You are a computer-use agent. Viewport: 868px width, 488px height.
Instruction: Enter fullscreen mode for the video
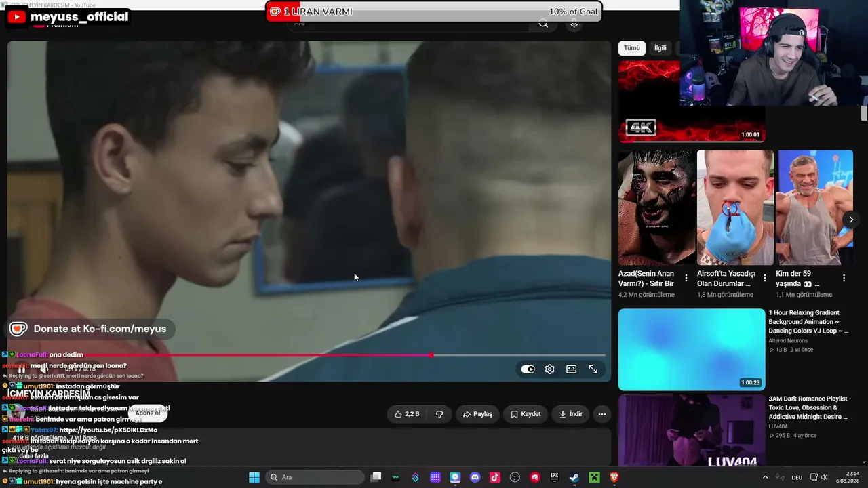click(x=593, y=369)
